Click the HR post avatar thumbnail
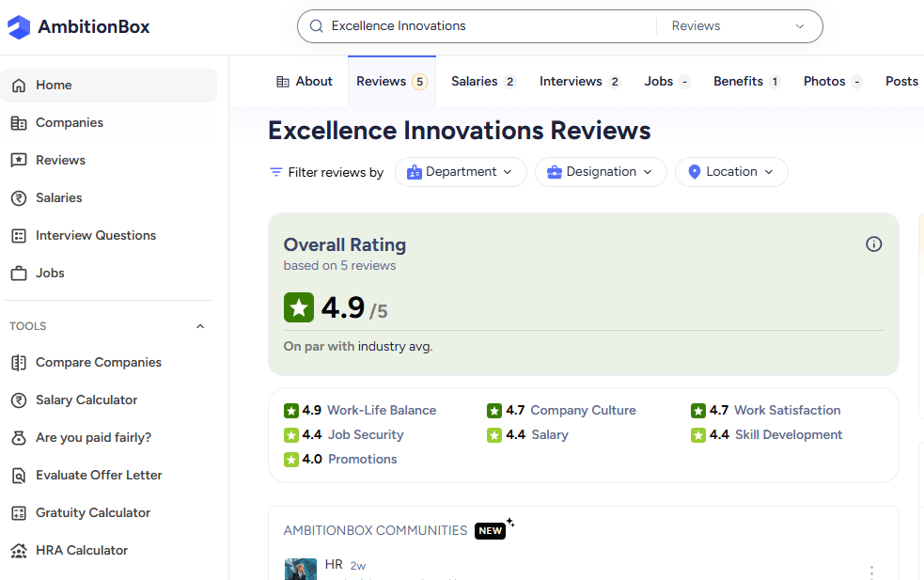Viewport: 924px width, 580px height. click(301, 570)
